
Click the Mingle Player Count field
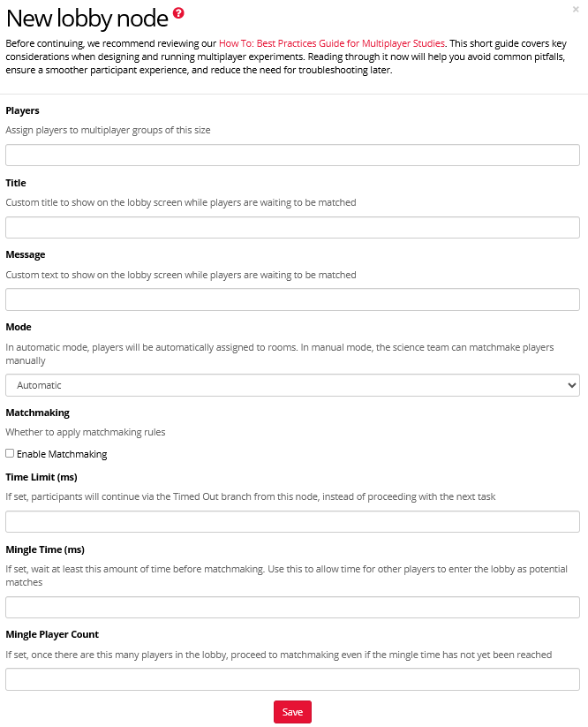tap(292, 678)
